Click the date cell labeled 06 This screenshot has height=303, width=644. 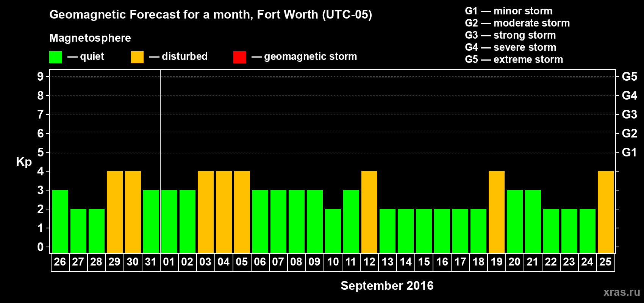pyautogui.click(x=260, y=262)
